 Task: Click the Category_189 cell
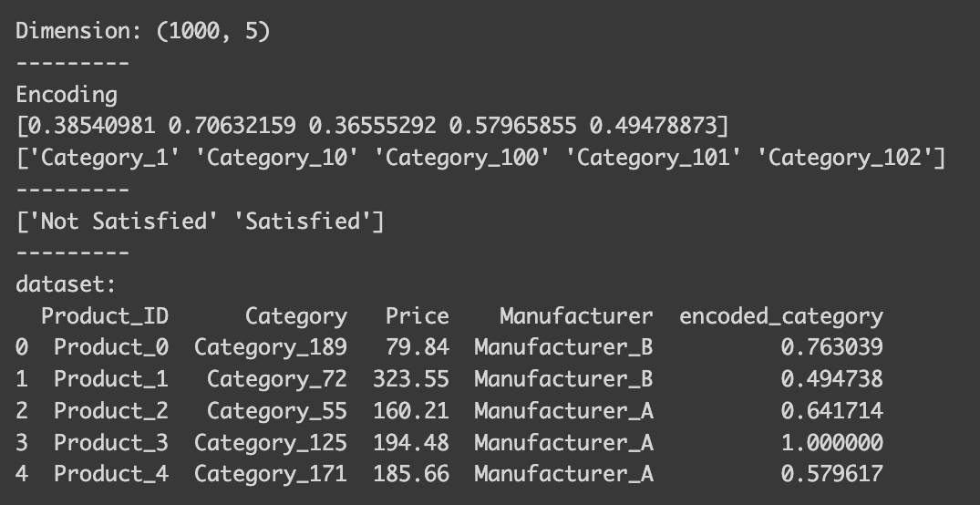(x=270, y=347)
